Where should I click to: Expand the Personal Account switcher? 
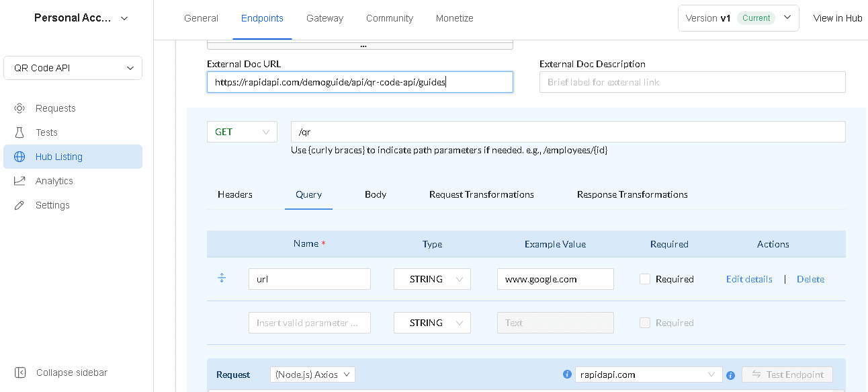tap(81, 18)
